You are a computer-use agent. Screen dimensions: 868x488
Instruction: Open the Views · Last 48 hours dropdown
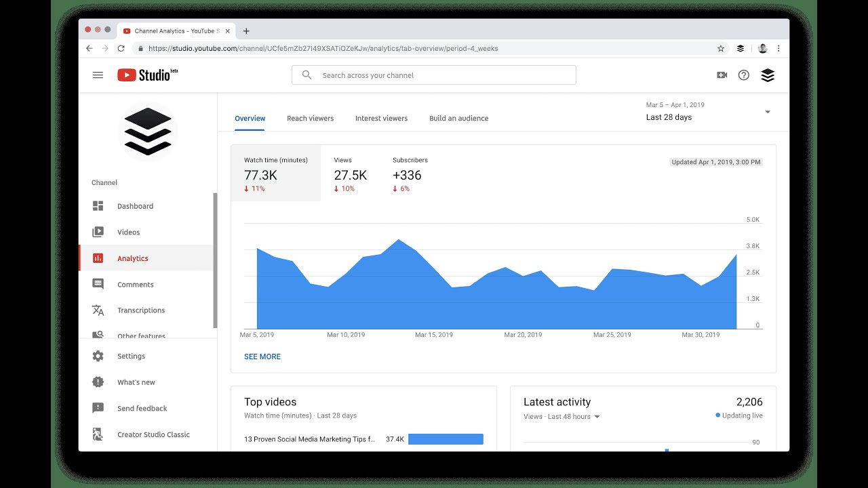[562, 417]
